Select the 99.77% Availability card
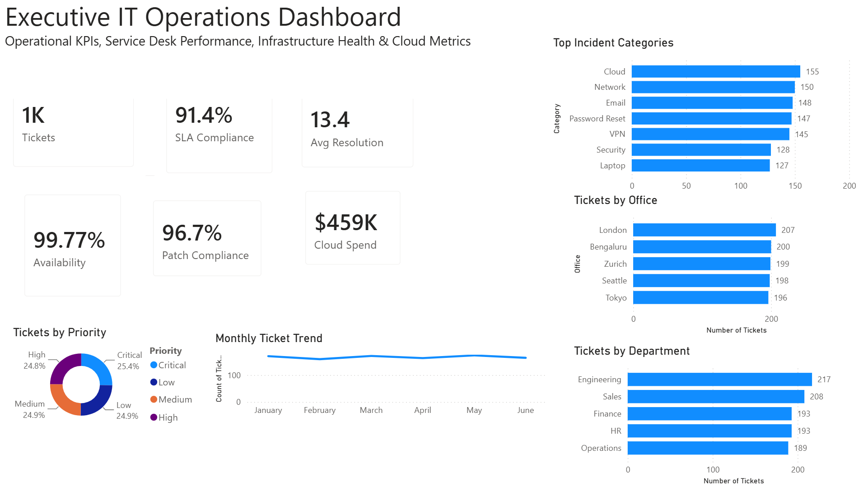This screenshot has height=491, width=868. (x=73, y=245)
